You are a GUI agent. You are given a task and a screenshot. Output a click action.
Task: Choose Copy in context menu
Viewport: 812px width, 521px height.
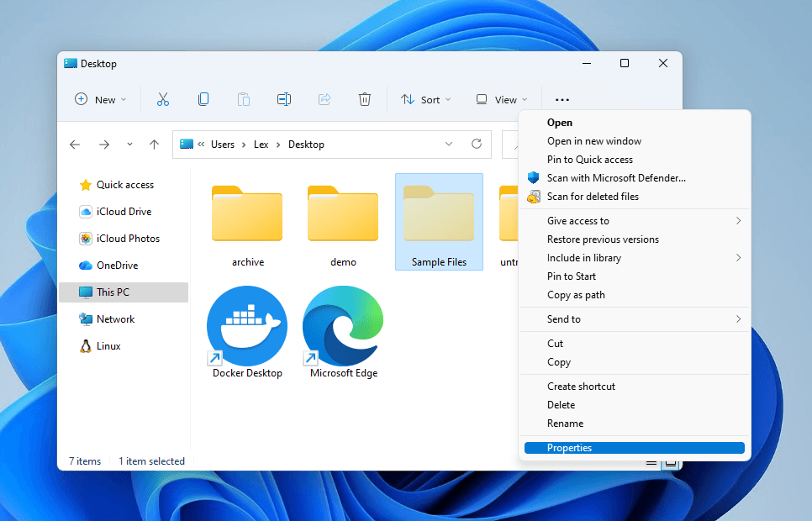click(635, 362)
